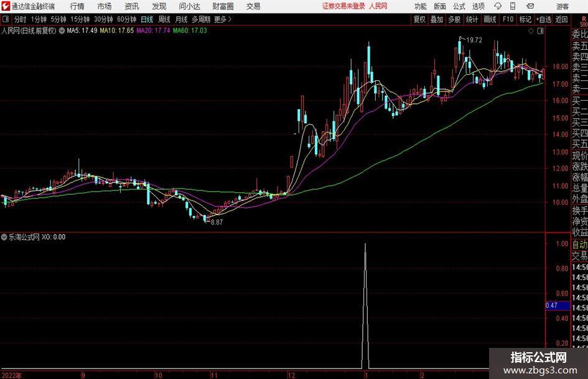Click the 复权 button
The height and width of the screenshot is (379, 588).
tap(419, 19)
